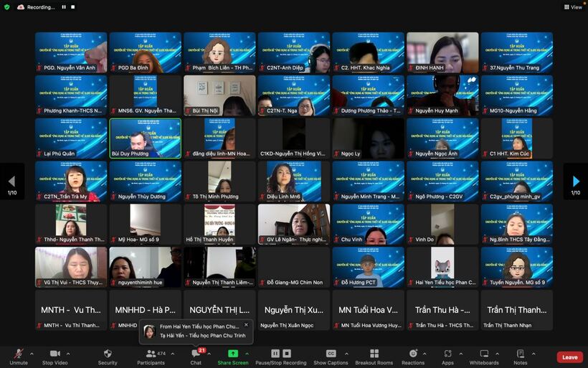Screen dimensions: 588x368
Task: Open the Notes panel
Action: (521, 356)
